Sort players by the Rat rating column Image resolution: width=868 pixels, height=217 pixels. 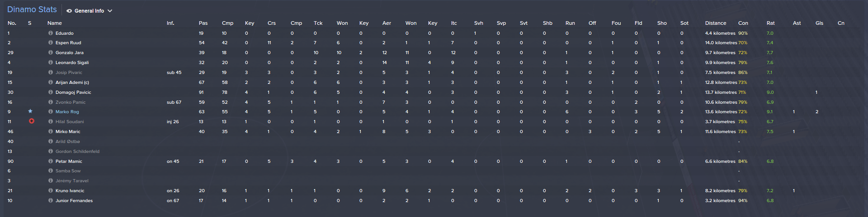pos(770,23)
